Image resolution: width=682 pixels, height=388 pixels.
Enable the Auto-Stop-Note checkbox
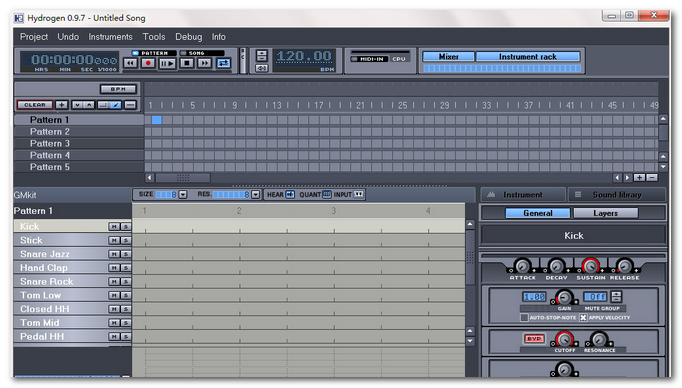tap(525, 318)
